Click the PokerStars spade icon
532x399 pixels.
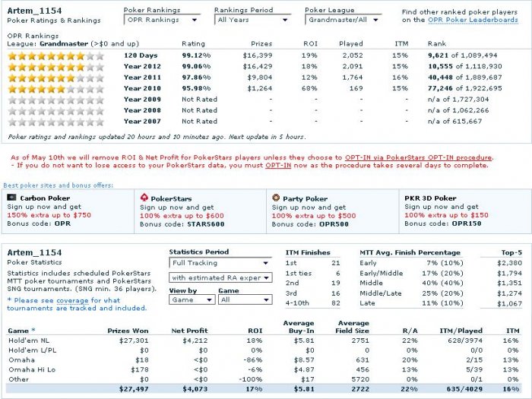pyautogui.click(x=144, y=198)
